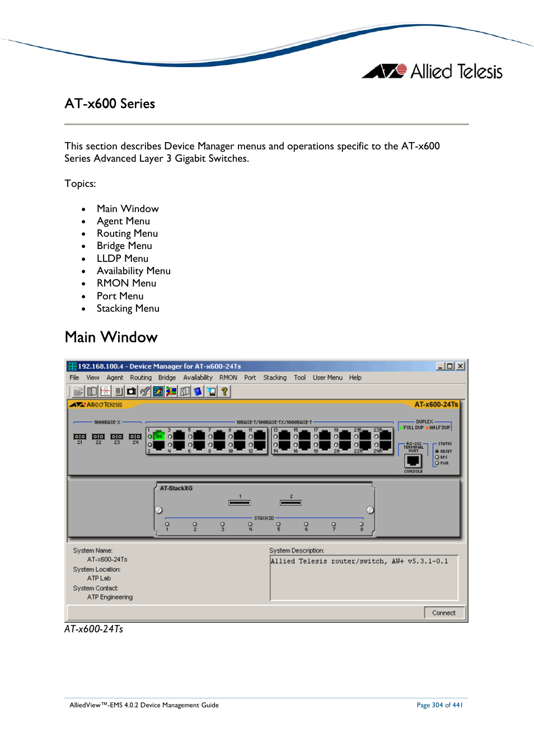The width and height of the screenshot is (534, 756).
Task: Click the monitor with arrow toolbar icon
Action: point(211,392)
